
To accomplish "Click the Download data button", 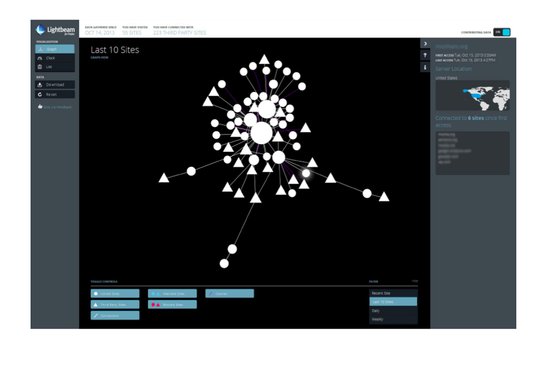I will [x=55, y=85].
